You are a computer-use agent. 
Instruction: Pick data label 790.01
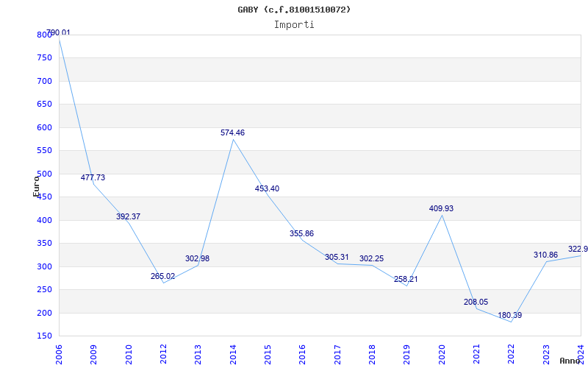(x=58, y=32)
